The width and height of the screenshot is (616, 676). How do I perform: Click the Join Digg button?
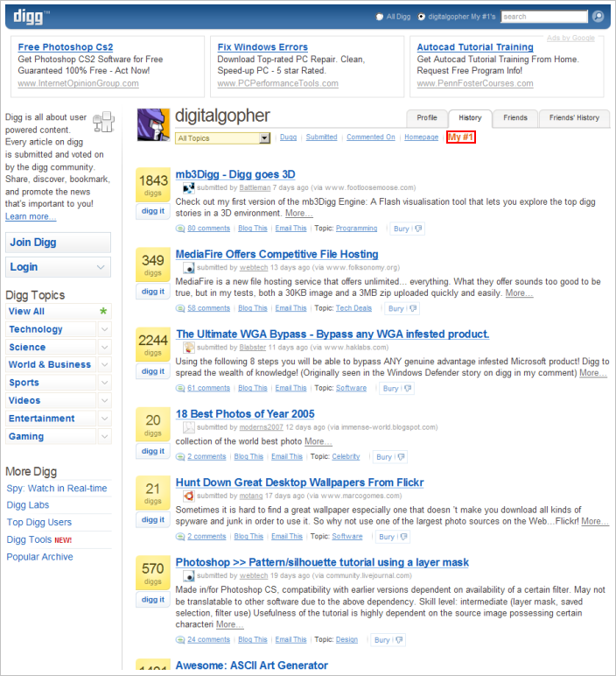[58, 243]
